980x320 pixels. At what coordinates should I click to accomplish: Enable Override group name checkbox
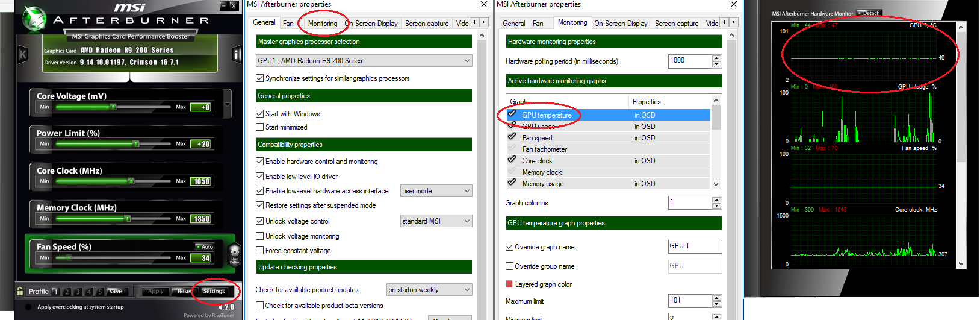(509, 266)
